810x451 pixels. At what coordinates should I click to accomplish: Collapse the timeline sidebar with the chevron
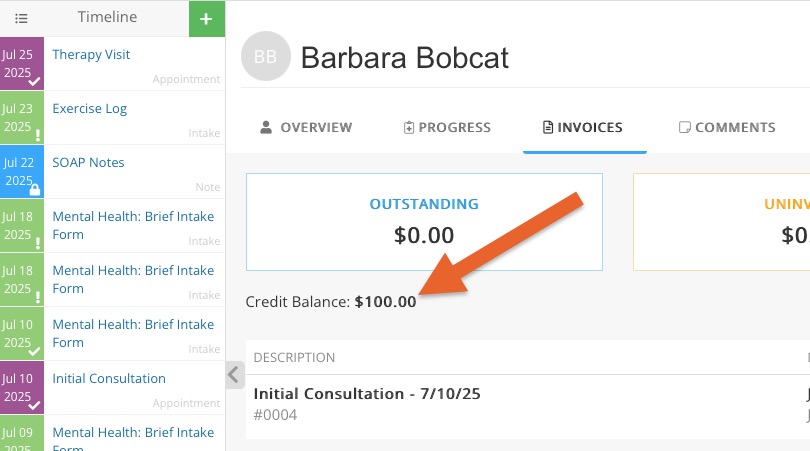click(x=235, y=375)
